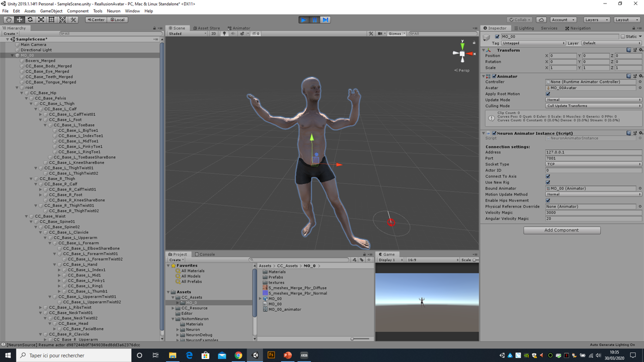Open Hierarchy Create dropdown
Viewport: 644px width, 362px height.
point(11,34)
